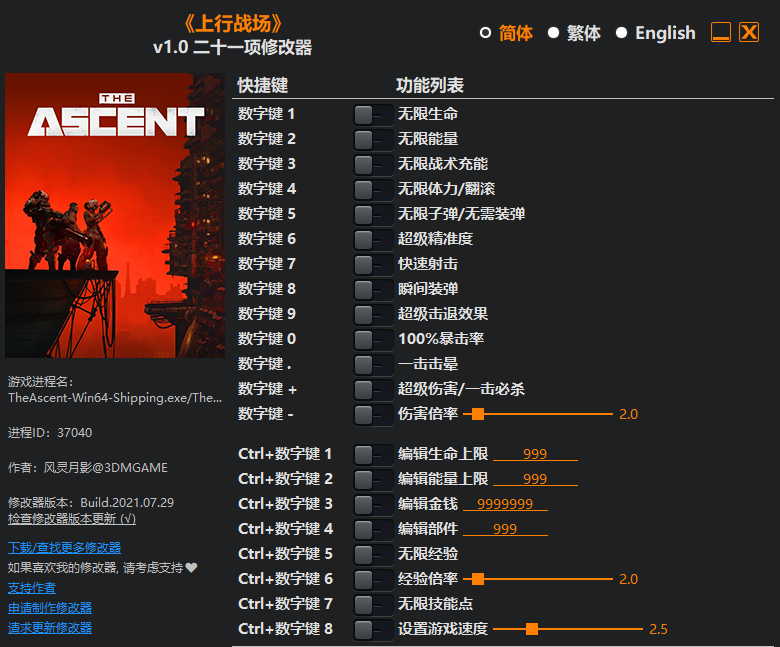This screenshot has width=780, height=647.
Task: Click the 伤害倍率 damage multiplier slider
Action: (x=538, y=414)
